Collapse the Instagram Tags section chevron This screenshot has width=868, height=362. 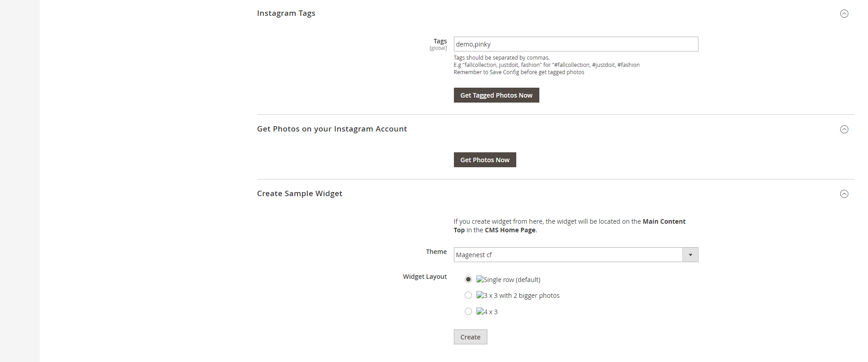click(x=844, y=14)
